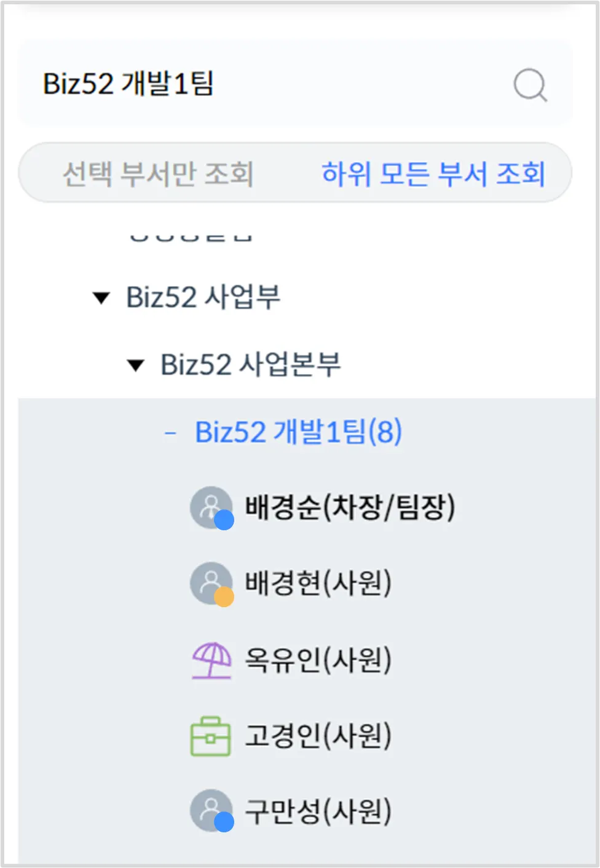The image size is (600, 868).
Task: Select 선택 부서만 조회 option
Action: pos(158,173)
